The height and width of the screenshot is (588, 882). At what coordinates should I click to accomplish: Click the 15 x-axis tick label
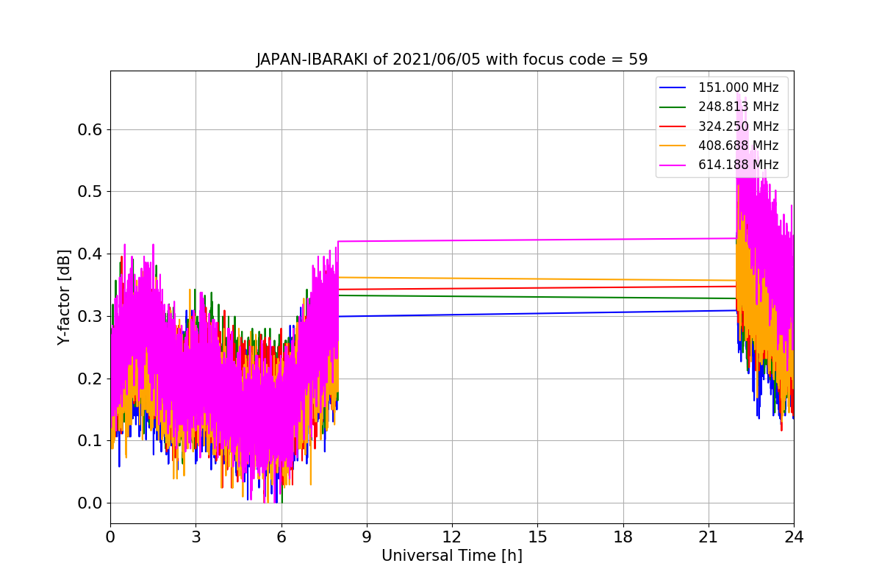click(537, 537)
